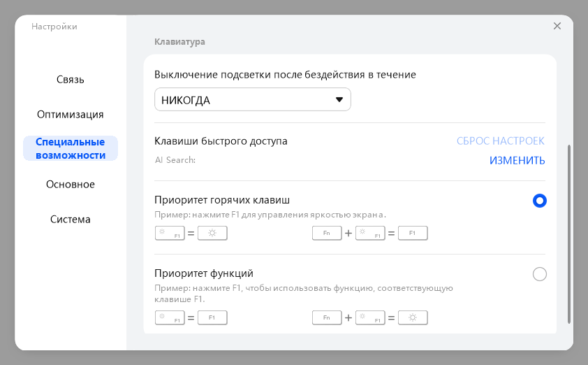Select the Приоритет горячих клавиш radio button
Image resolution: width=588 pixels, height=365 pixels.
tap(539, 201)
